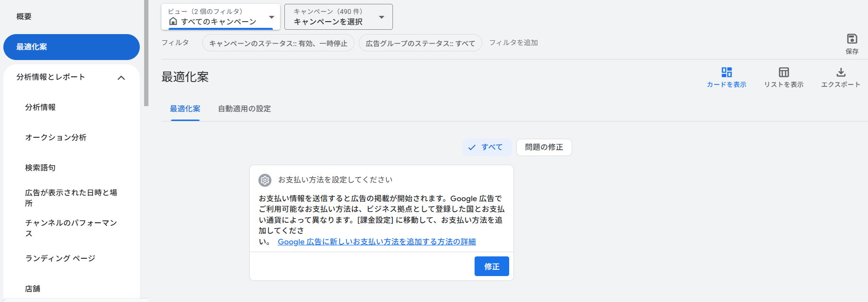Image resolution: width=868 pixels, height=302 pixels.
Task: Click the home icon in view selector
Action: tap(173, 22)
